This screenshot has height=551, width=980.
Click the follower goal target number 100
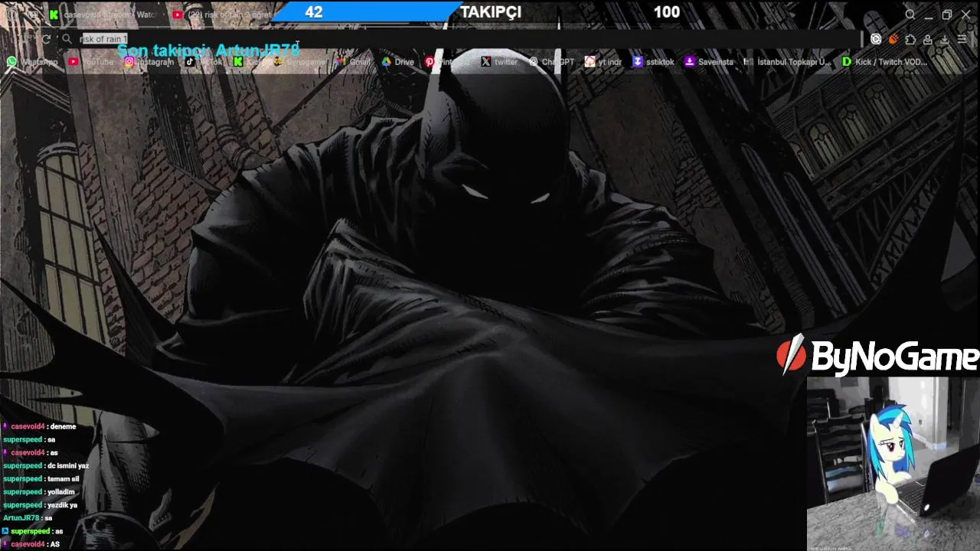tap(666, 11)
